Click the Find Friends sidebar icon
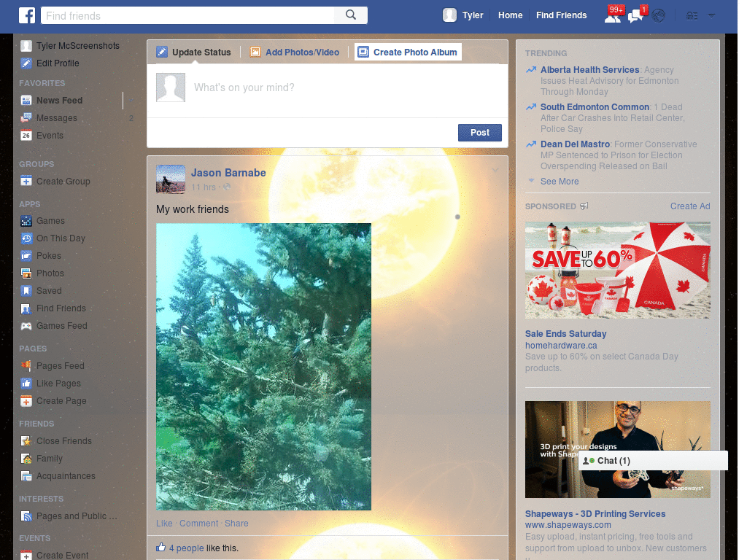Viewport: 747px width, 560px height. pos(26,308)
